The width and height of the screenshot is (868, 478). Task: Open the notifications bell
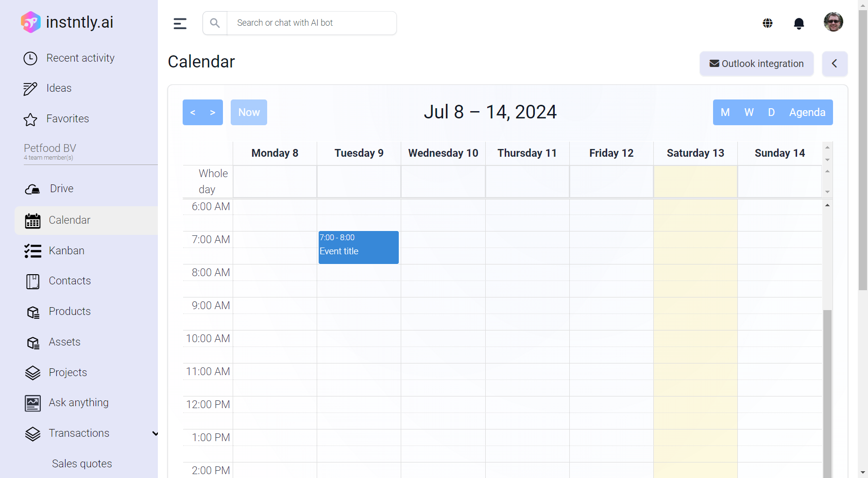(x=799, y=23)
